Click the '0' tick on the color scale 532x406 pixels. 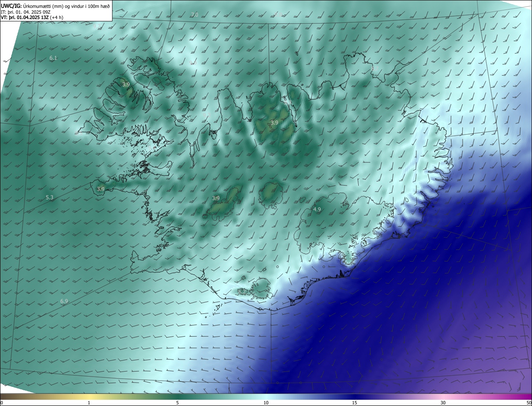pos(2,403)
